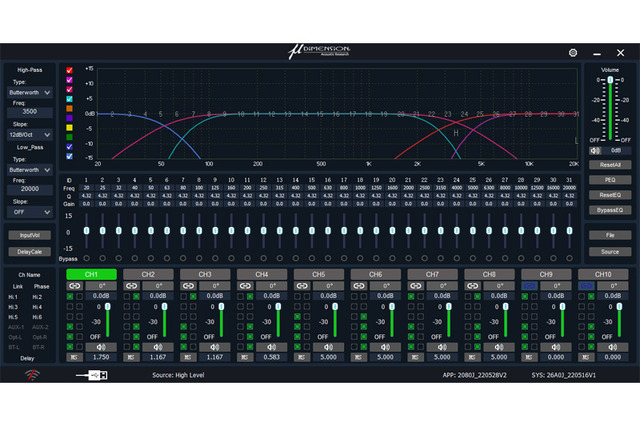This screenshot has height=426, width=640.
Task: Click the CH1 link chain icon
Action: click(75, 285)
